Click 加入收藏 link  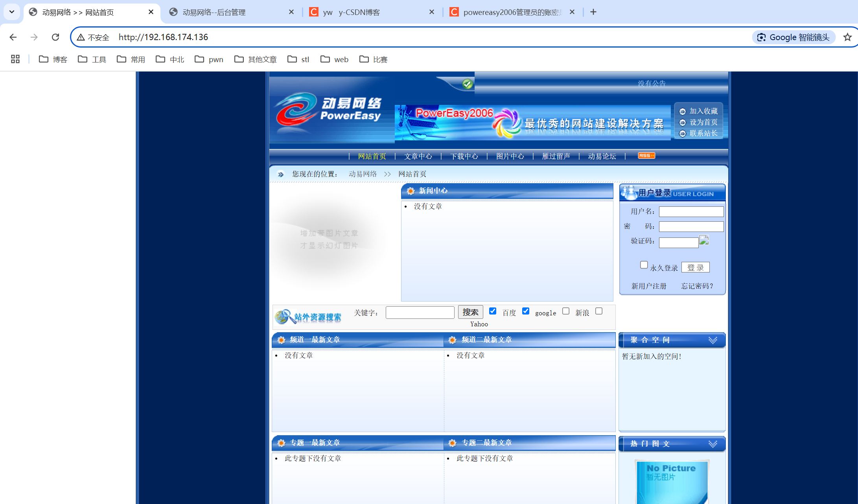(x=703, y=111)
